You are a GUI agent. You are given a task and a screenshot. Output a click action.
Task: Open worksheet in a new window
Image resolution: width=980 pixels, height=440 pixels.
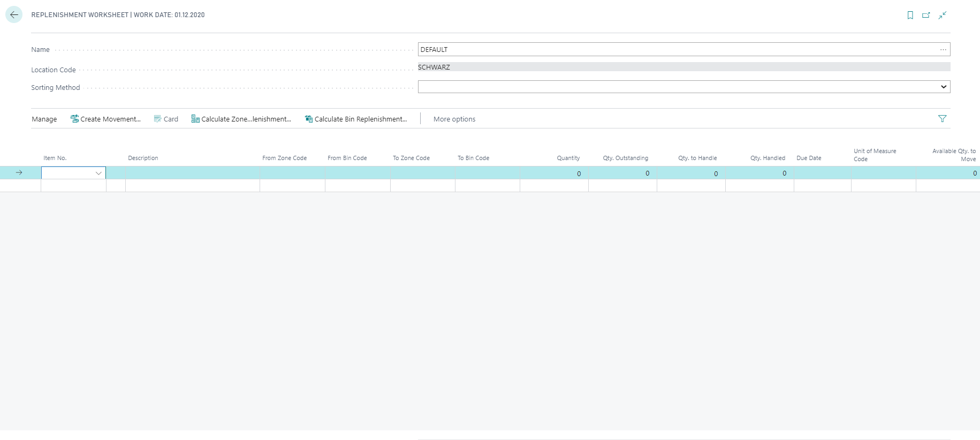(x=926, y=15)
